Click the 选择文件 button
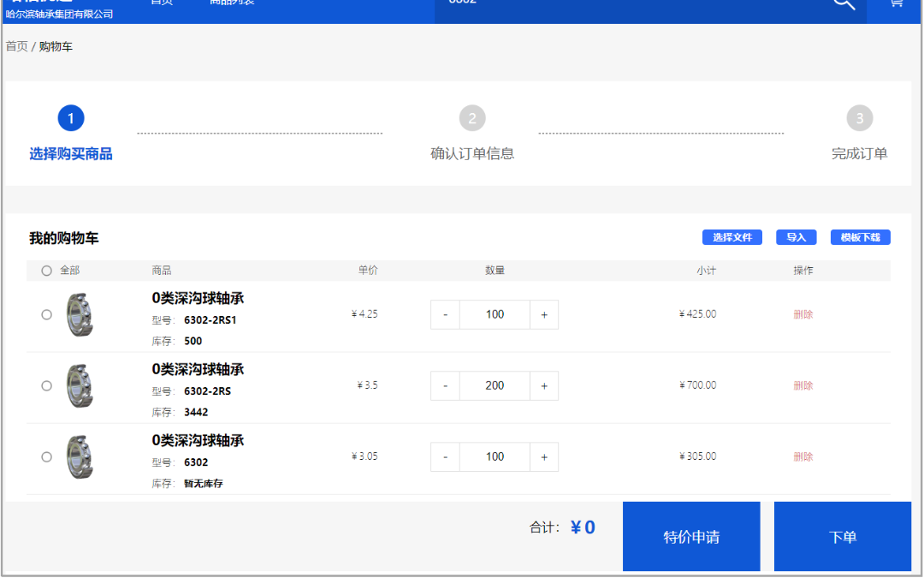The width and height of the screenshot is (924, 578). (731, 237)
